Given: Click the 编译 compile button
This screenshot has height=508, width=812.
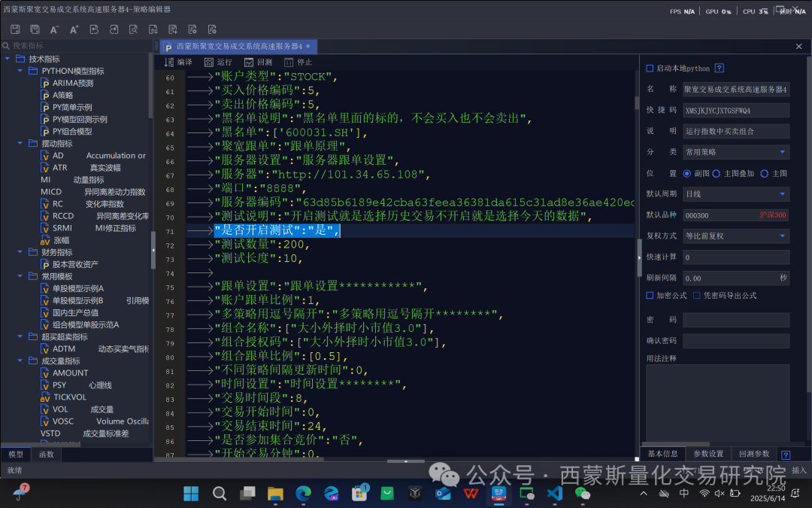Looking at the screenshot, I should pyautogui.click(x=178, y=62).
